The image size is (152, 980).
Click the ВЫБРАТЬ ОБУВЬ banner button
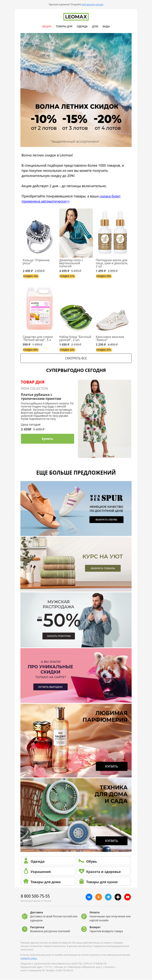pos(106,519)
